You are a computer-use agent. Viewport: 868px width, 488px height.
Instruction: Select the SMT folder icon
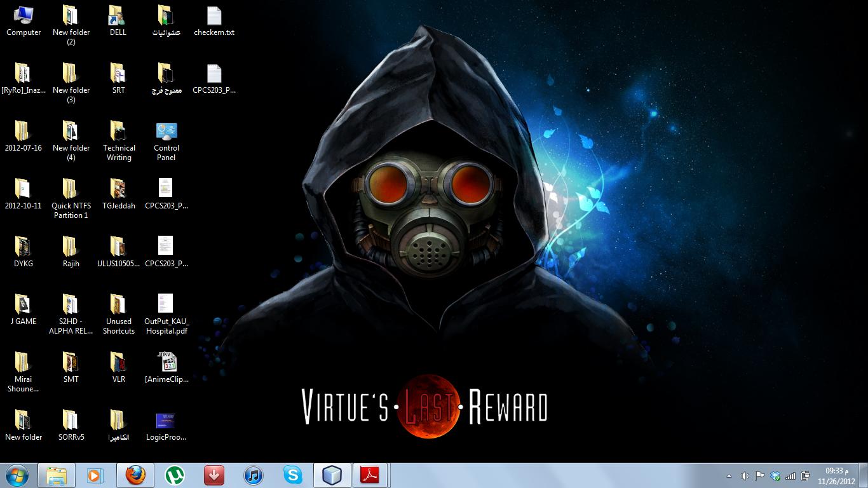tap(71, 368)
